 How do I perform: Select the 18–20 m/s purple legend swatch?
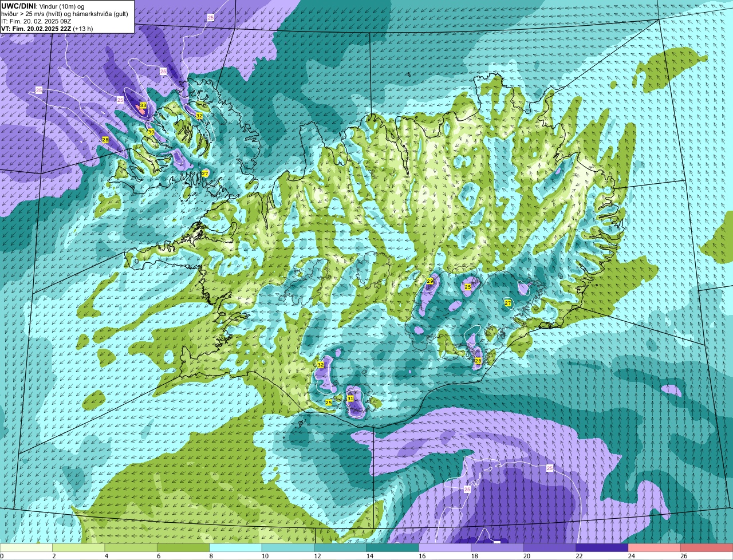tap(497, 547)
